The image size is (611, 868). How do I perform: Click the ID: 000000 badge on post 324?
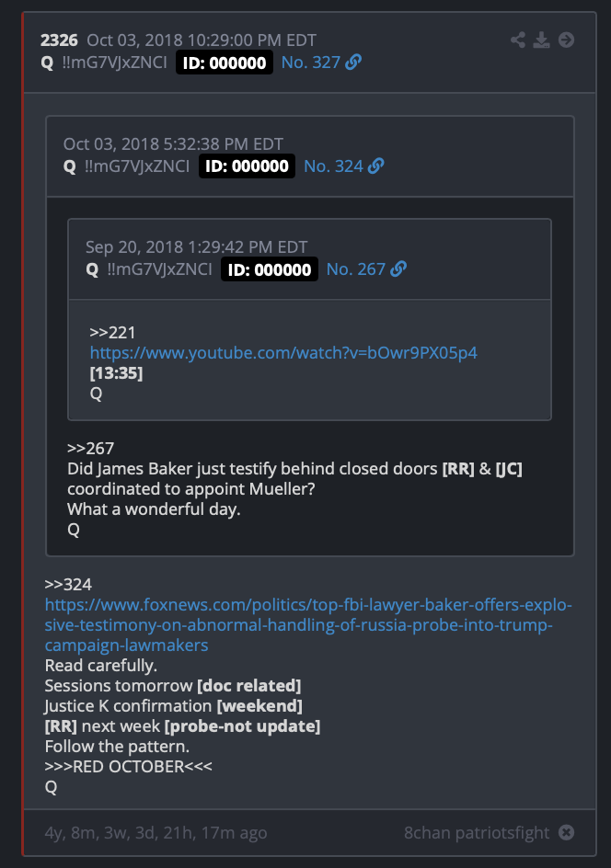coord(247,166)
